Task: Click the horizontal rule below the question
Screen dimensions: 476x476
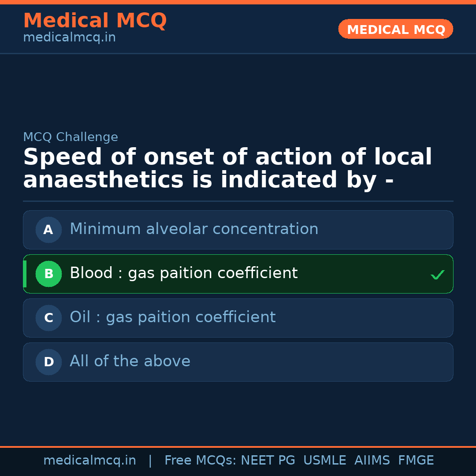Action: pos(238,201)
